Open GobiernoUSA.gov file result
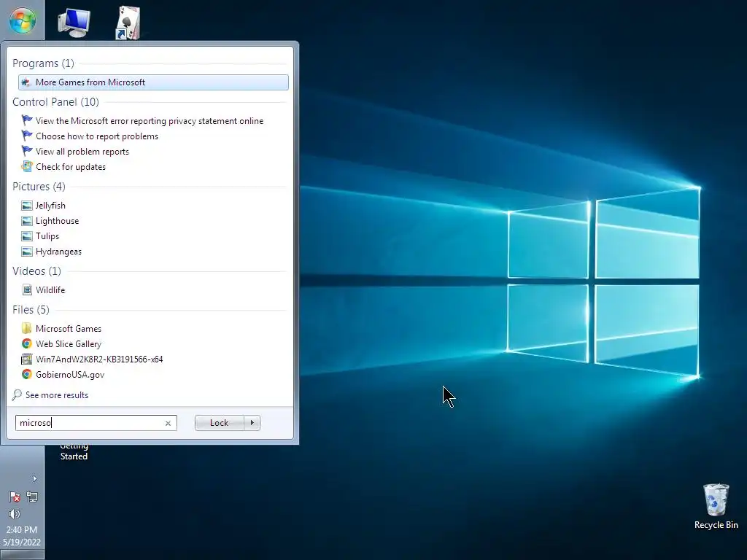 [70, 374]
